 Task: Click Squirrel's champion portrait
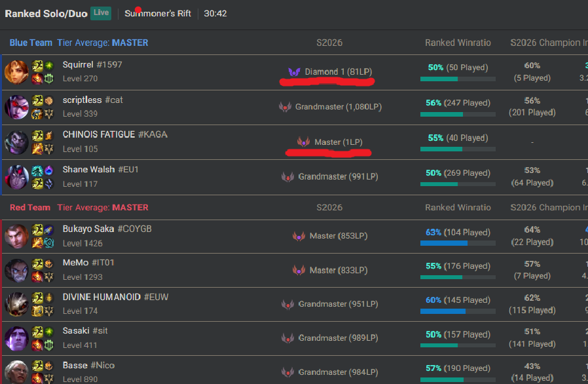click(16, 71)
